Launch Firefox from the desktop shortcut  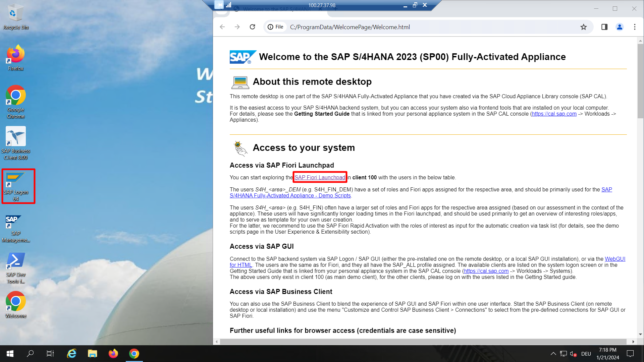tap(15, 58)
